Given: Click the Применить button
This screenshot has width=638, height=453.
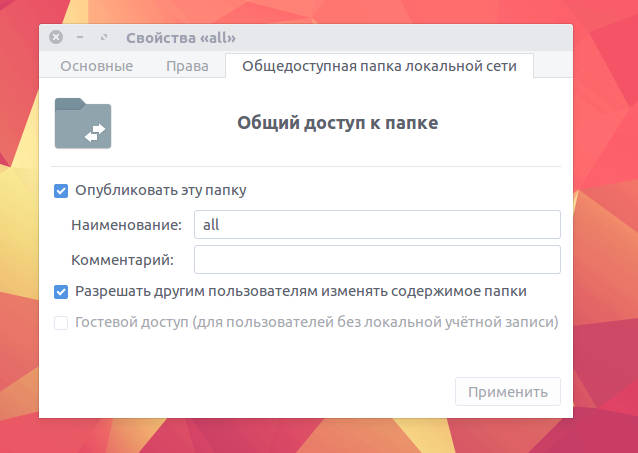Looking at the screenshot, I should pyautogui.click(x=508, y=392).
